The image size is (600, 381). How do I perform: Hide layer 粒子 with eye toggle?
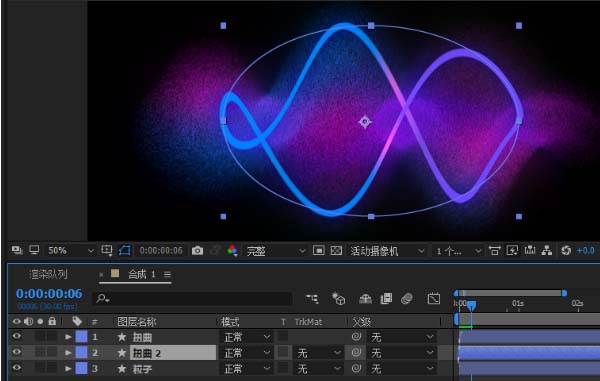point(16,368)
